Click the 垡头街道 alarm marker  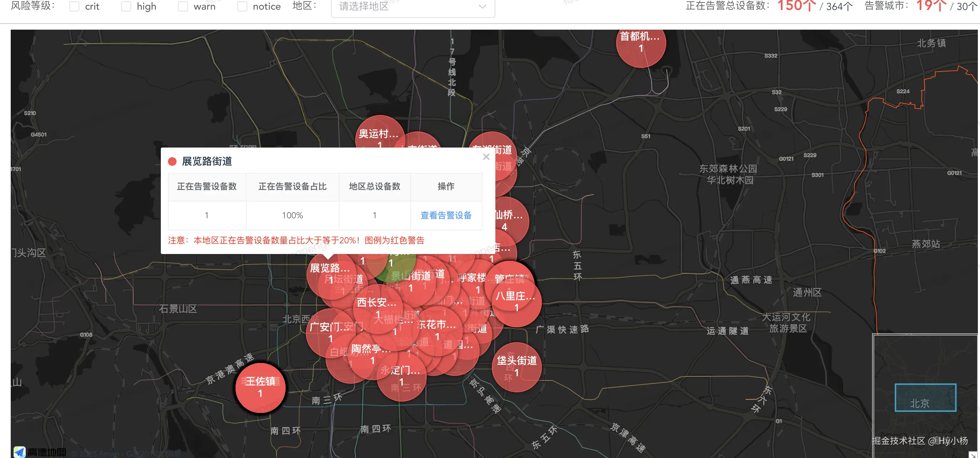pos(516,367)
